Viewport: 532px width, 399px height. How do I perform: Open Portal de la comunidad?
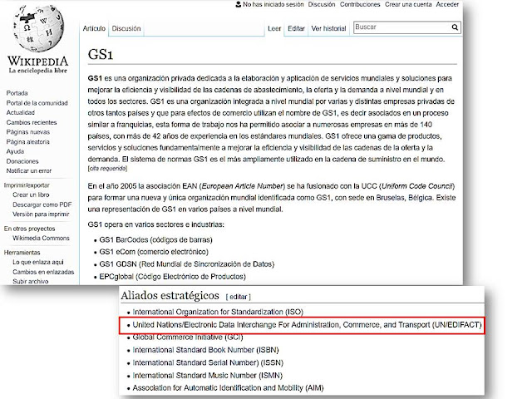37,103
